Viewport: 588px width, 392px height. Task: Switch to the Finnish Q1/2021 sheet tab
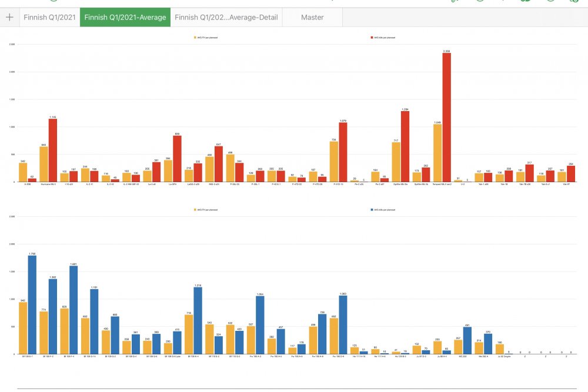[49, 17]
